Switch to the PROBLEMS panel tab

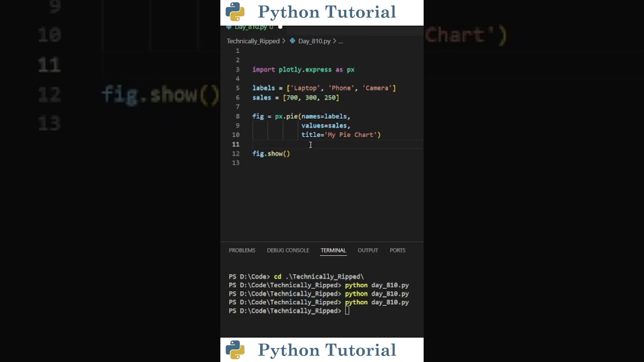tap(242, 250)
